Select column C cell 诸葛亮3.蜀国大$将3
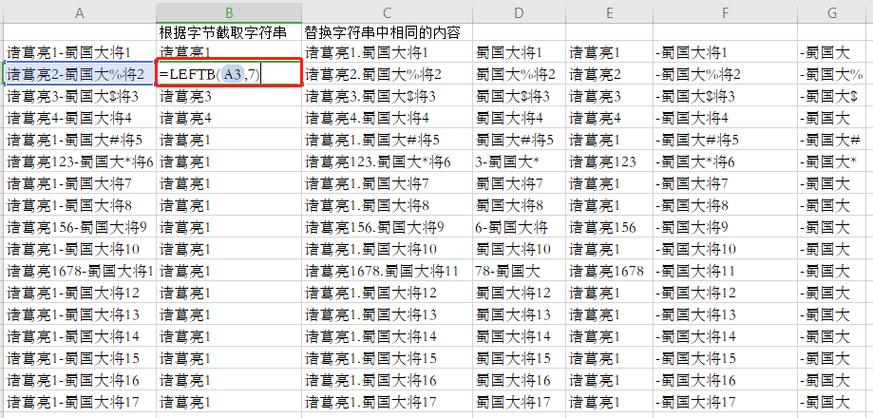 [x=388, y=96]
